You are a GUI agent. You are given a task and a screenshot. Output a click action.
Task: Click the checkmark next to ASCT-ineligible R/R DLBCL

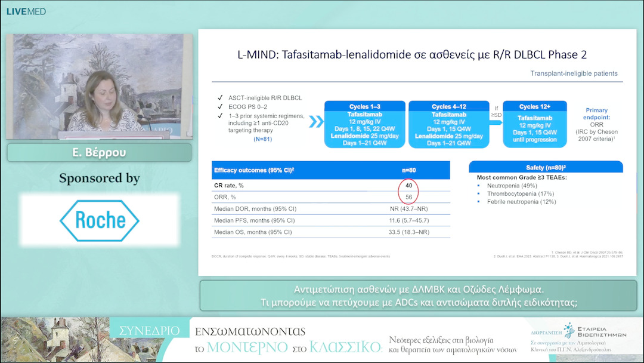tap(220, 97)
